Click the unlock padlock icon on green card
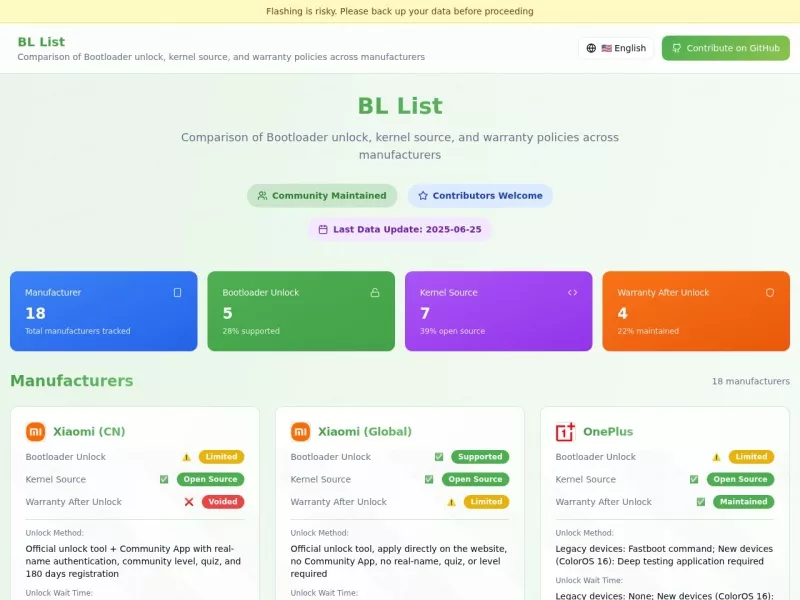This screenshot has height=600, width=800. pyautogui.click(x=375, y=292)
